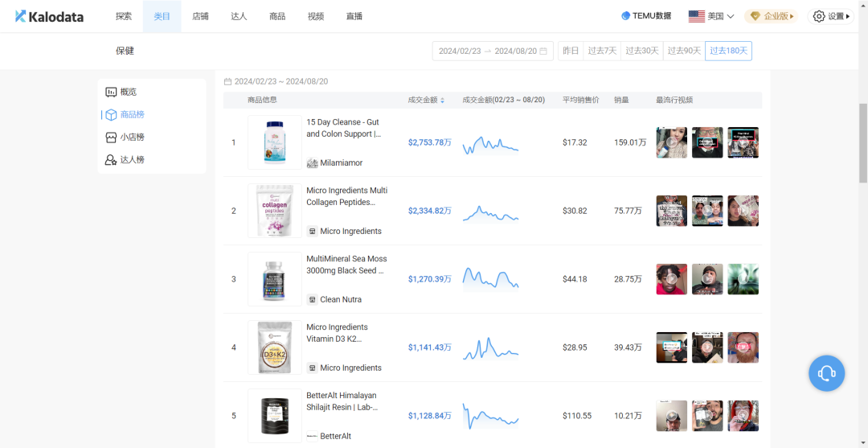Select the 过去180天 time range
868x448 pixels.
coord(728,51)
